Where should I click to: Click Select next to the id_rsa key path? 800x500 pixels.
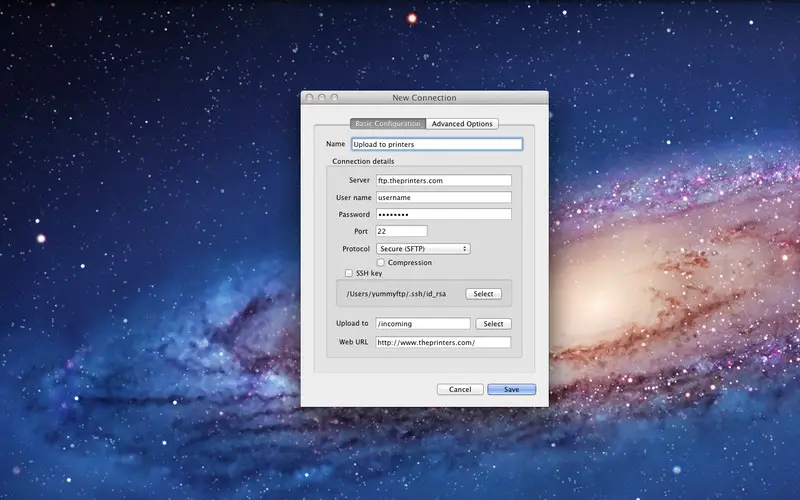tap(483, 294)
